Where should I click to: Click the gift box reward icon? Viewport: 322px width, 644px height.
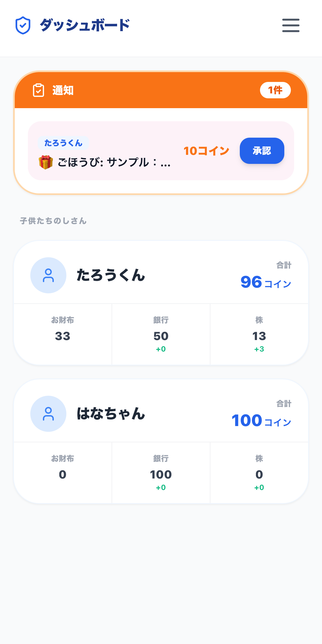(x=46, y=162)
